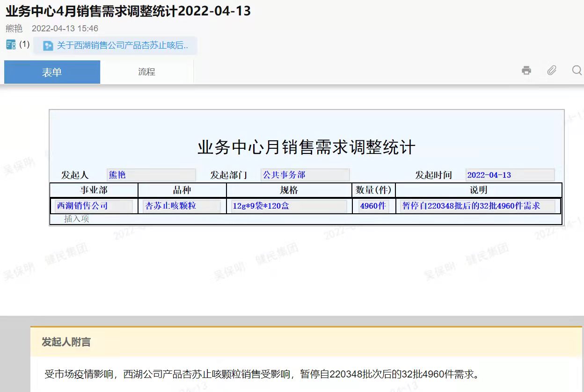This screenshot has height=392, width=584.
Task: Select the 4960件 quantity cell
Action: pyautogui.click(x=374, y=206)
